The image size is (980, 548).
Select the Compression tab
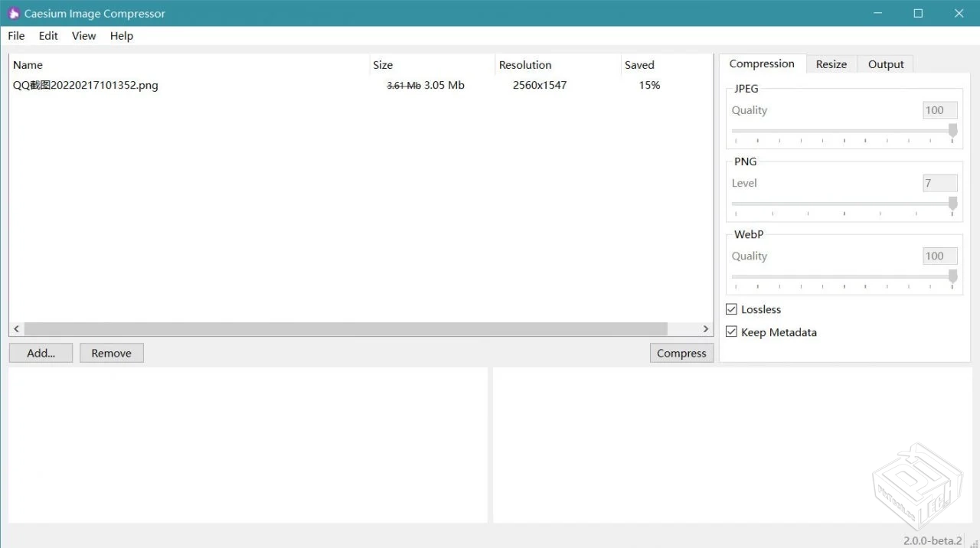click(x=762, y=64)
